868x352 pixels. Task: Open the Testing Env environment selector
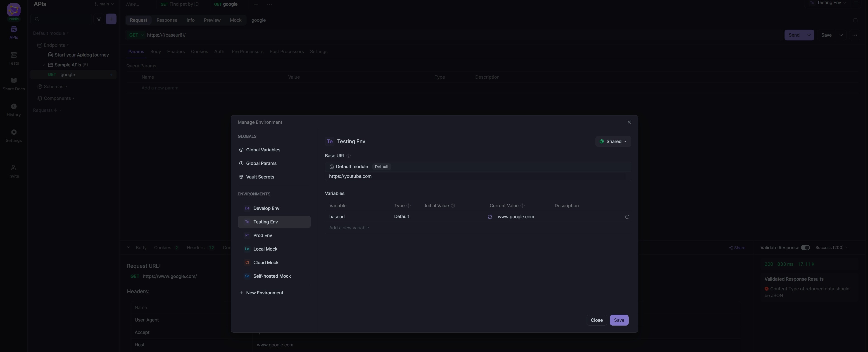(x=828, y=3)
